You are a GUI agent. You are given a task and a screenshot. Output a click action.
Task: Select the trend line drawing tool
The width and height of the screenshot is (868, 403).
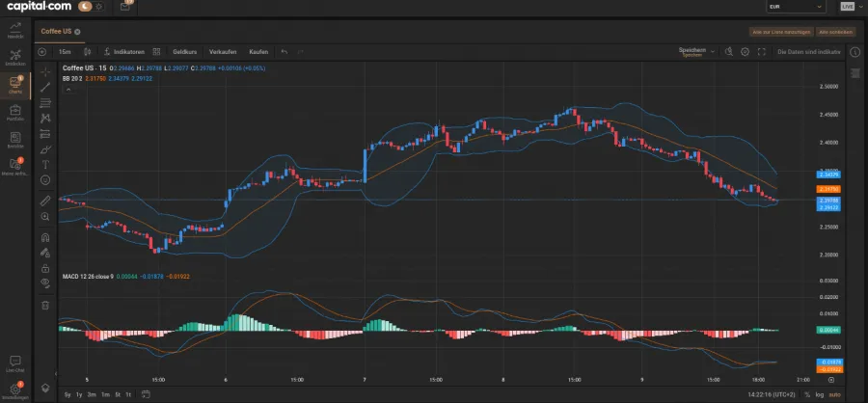click(45, 87)
